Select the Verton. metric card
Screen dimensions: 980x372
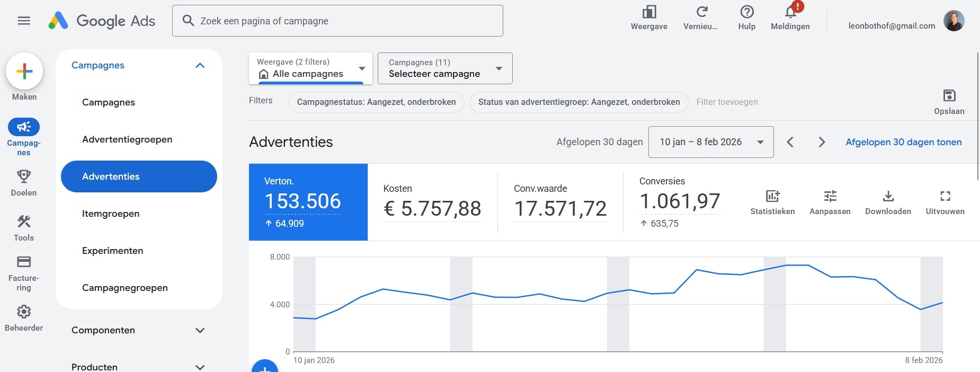[x=308, y=202]
